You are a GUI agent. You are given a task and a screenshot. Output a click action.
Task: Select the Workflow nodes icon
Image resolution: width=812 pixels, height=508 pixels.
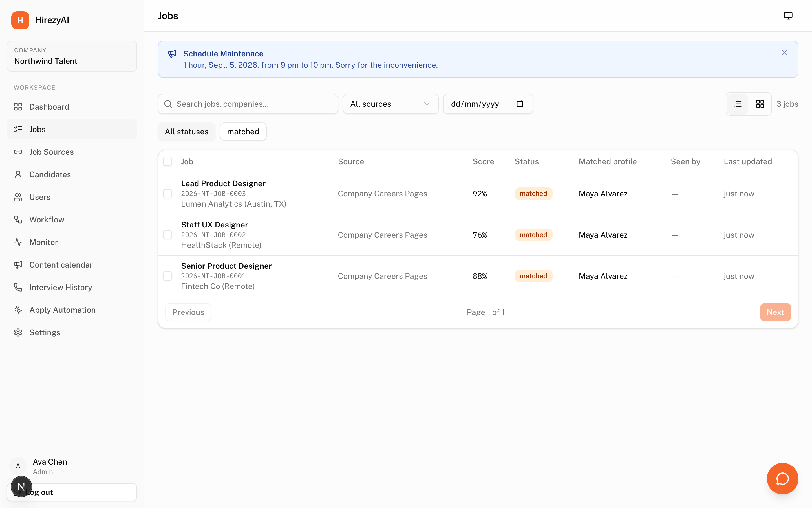[18, 219]
